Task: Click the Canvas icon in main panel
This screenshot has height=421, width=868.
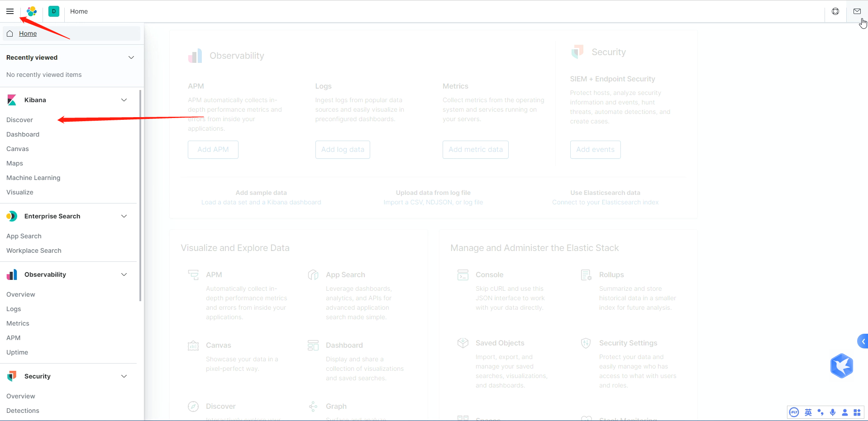Action: (x=193, y=345)
